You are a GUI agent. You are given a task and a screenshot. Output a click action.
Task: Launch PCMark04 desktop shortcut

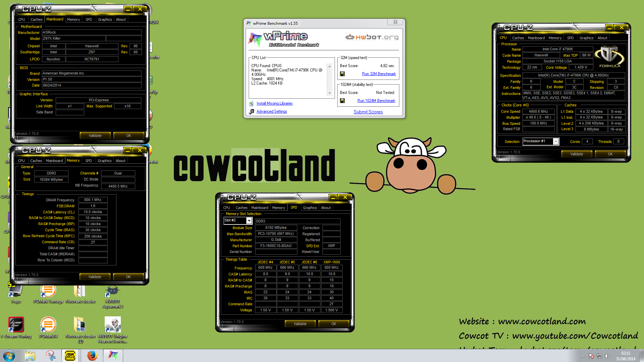click(x=48, y=328)
